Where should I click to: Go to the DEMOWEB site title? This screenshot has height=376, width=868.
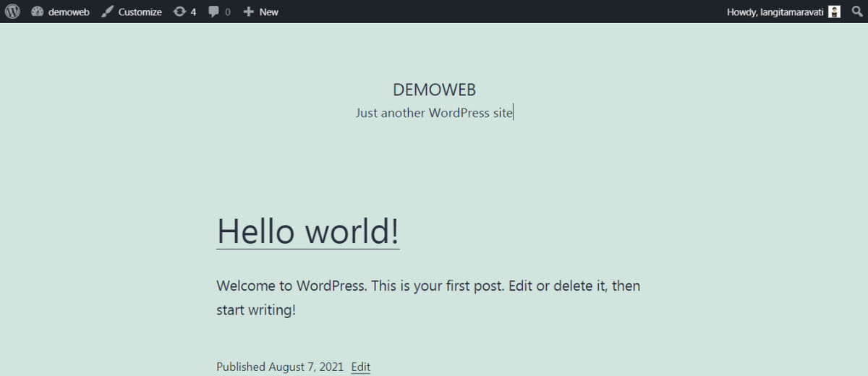(434, 90)
